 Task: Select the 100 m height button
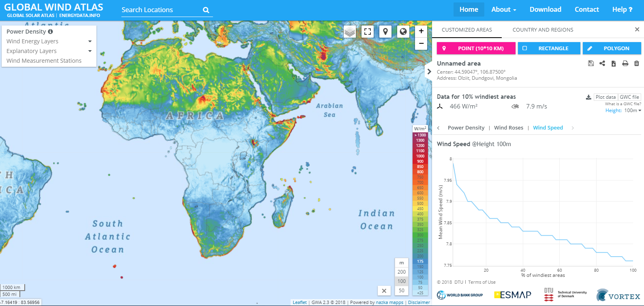tap(402, 281)
